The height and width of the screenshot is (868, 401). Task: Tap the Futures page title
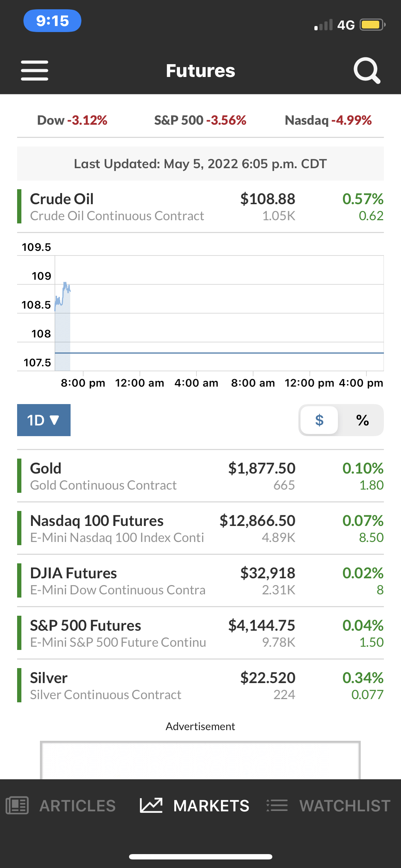200,71
